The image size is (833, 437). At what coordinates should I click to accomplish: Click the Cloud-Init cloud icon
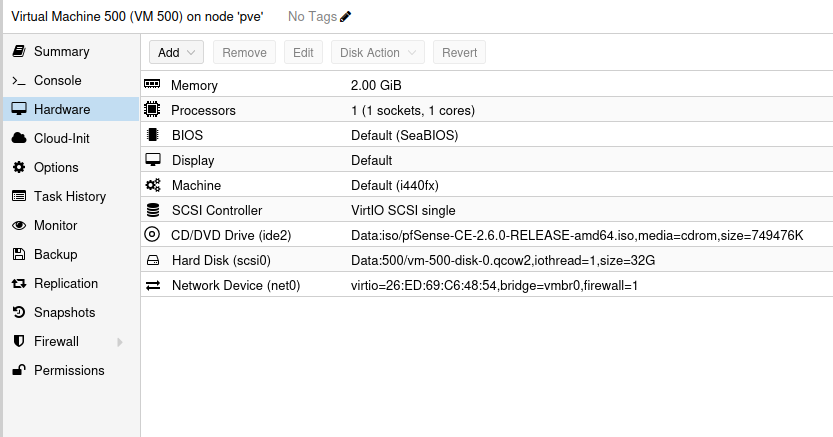18,138
